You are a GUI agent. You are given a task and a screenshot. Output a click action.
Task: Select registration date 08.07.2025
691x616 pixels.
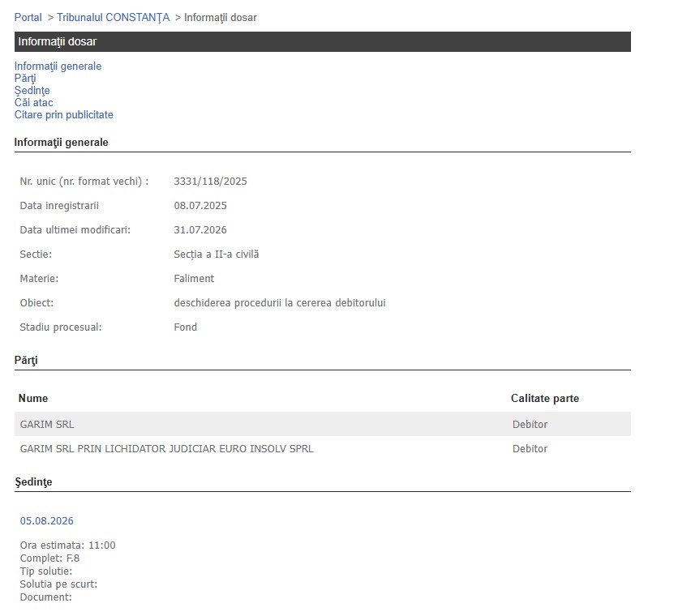click(200, 206)
